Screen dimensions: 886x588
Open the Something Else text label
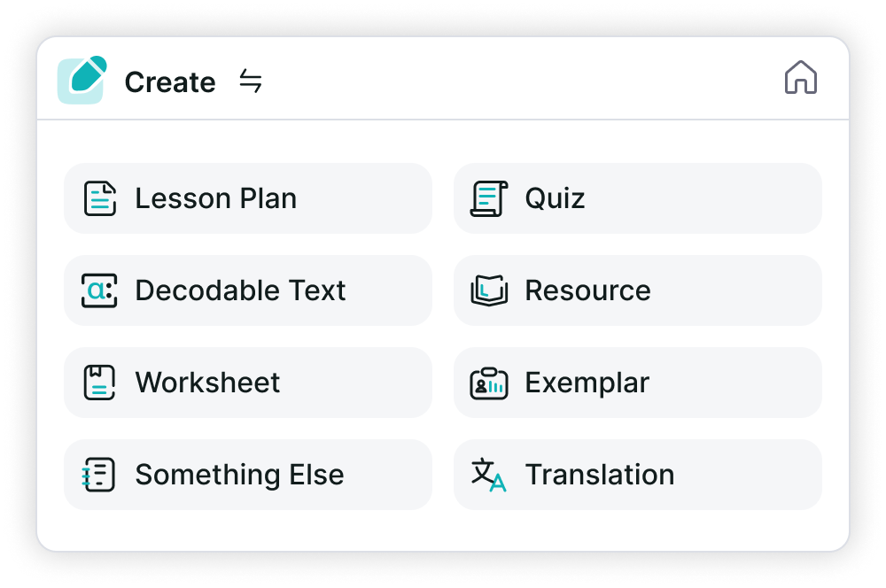click(x=239, y=475)
